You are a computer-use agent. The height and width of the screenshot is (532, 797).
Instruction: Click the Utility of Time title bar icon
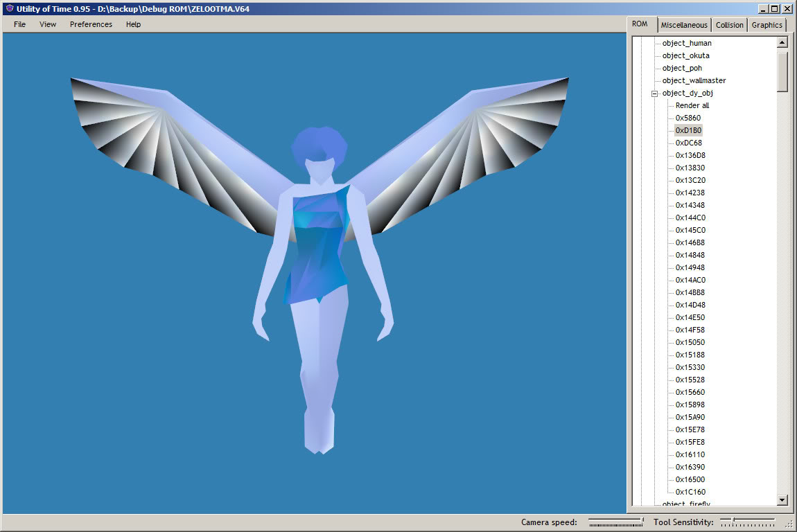9,8
